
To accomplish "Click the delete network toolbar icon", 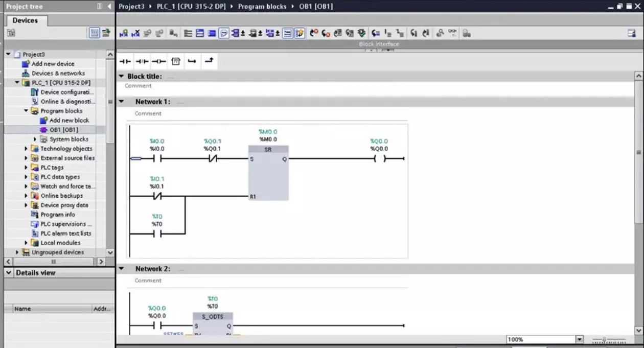I will [135, 33].
